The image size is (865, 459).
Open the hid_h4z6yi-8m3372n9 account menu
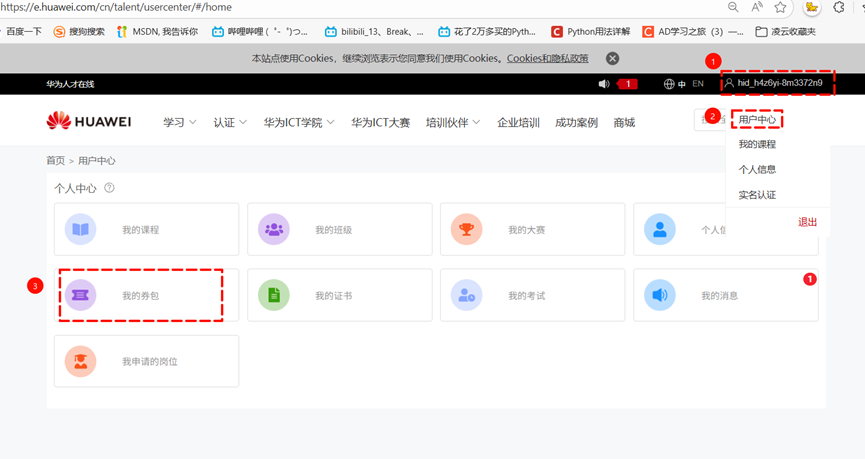click(x=778, y=83)
